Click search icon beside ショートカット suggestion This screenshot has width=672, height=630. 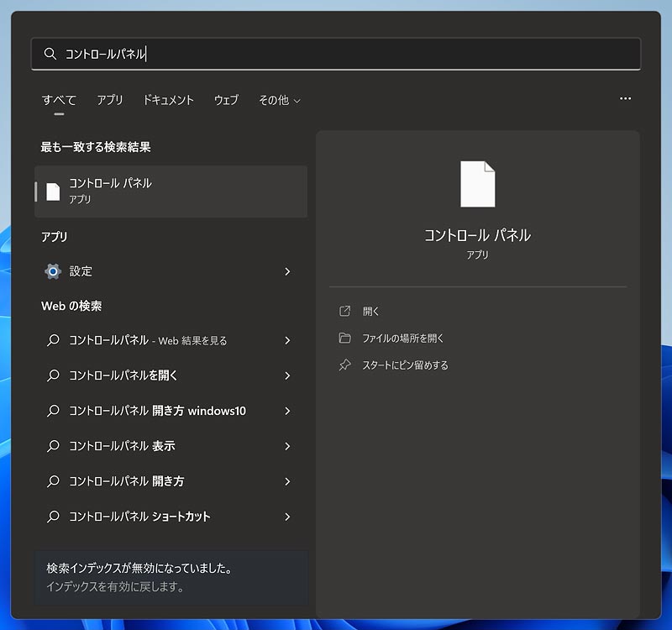(x=53, y=517)
